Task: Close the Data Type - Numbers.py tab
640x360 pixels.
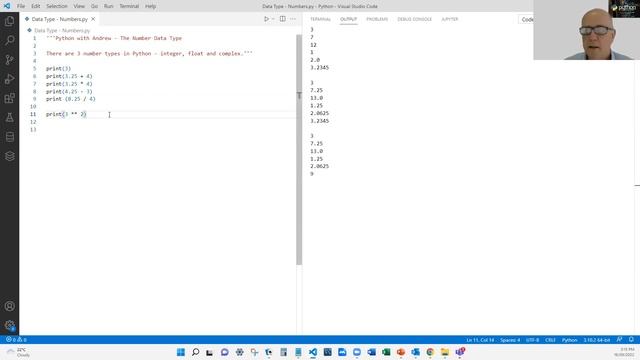Action: (93, 19)
